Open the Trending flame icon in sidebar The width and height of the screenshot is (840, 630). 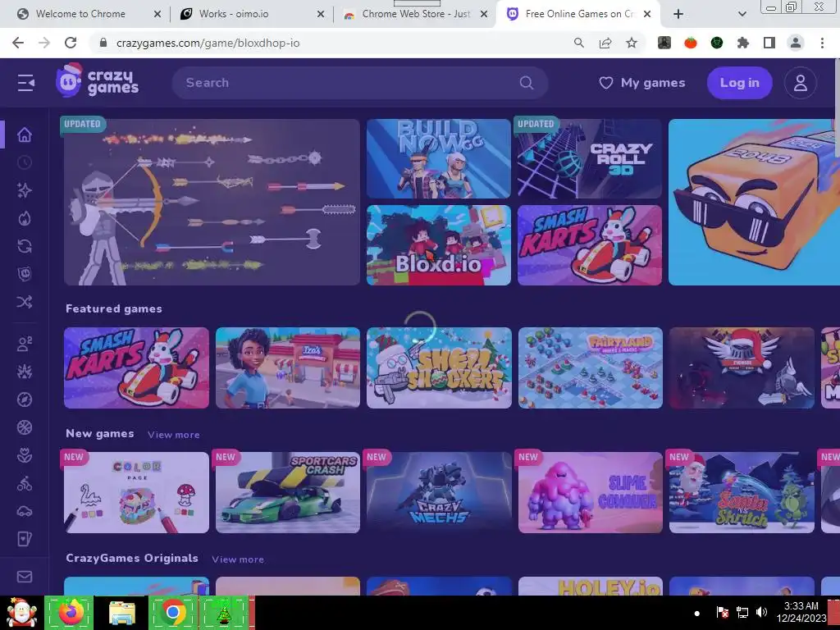pos(24,218)
